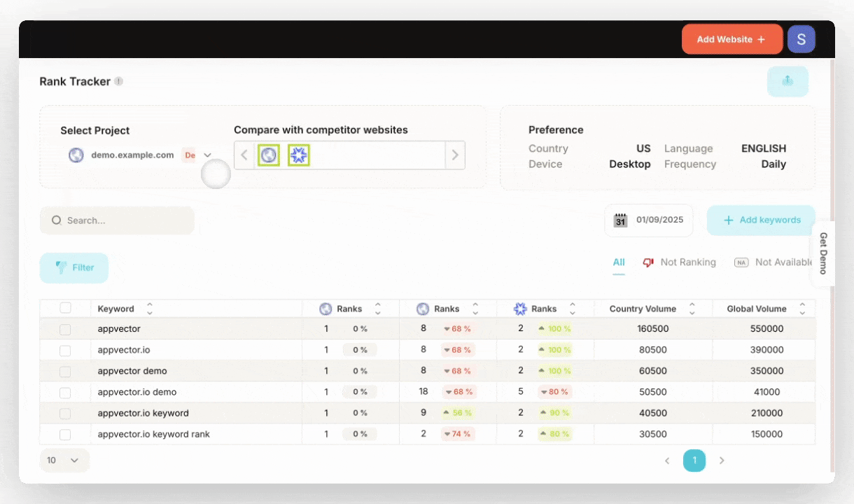This screenshot has height=504, width=854.
Task: Click the Rank Tracker info icon
Action: [119, 81]
